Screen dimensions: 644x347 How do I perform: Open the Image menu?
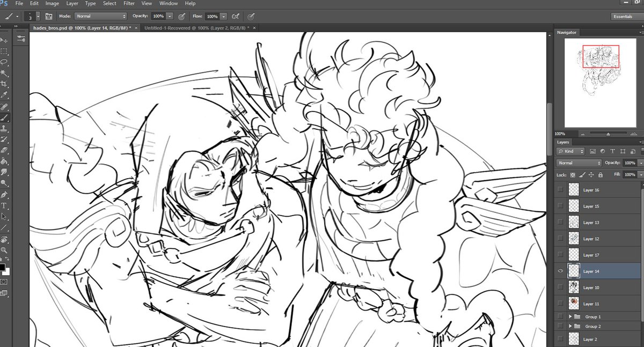point(52,3)
